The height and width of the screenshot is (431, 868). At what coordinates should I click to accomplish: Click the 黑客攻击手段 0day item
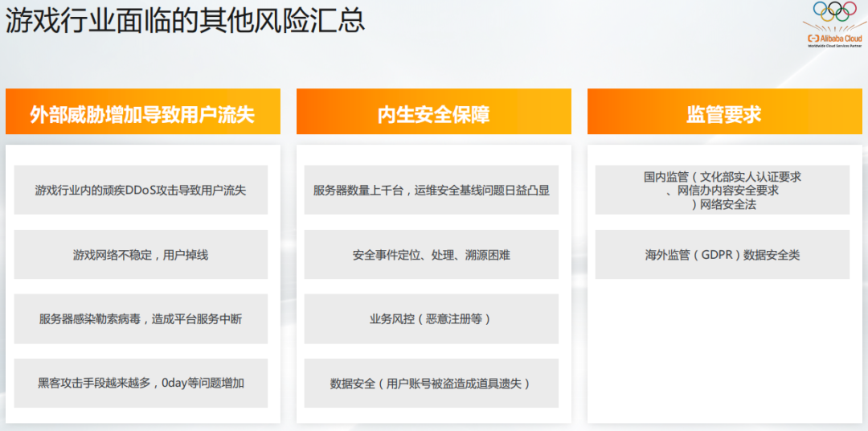click(141, 383)
